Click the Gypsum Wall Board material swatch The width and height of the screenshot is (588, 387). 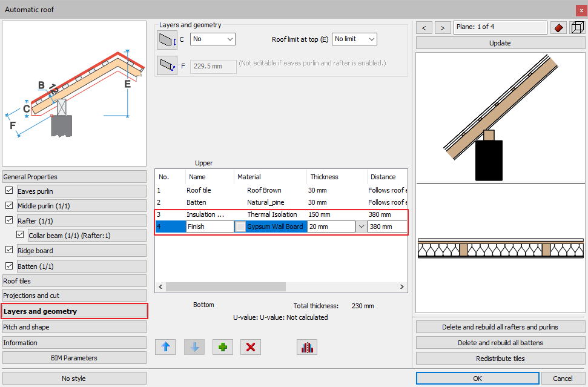(x=240, y=227)
